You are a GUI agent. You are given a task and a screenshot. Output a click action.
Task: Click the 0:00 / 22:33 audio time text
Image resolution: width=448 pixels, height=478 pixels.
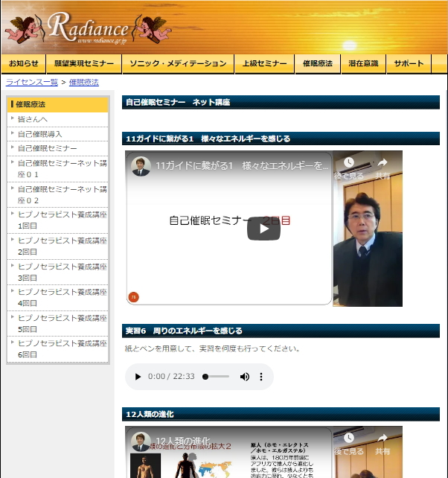[171, 377]
